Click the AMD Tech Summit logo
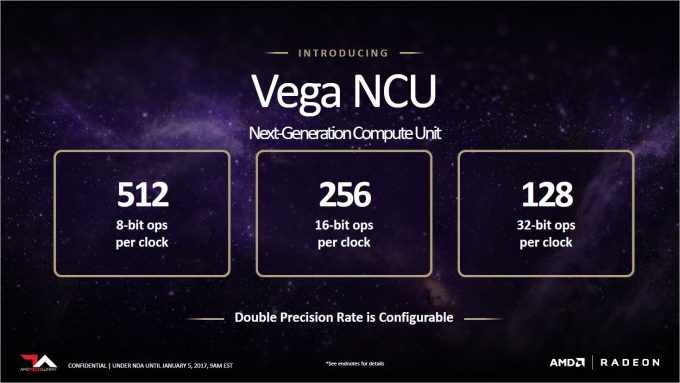 click(x=38, y=363)
